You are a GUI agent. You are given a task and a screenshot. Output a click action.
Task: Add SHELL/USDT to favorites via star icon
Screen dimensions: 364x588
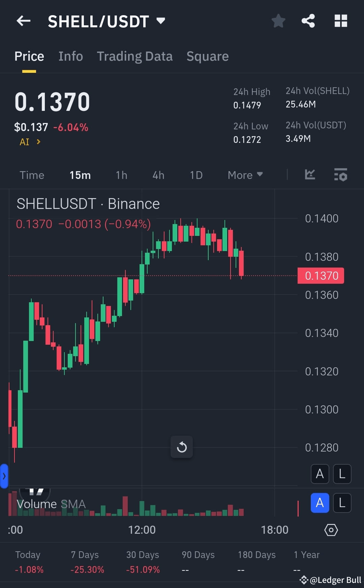pos(278,21)
